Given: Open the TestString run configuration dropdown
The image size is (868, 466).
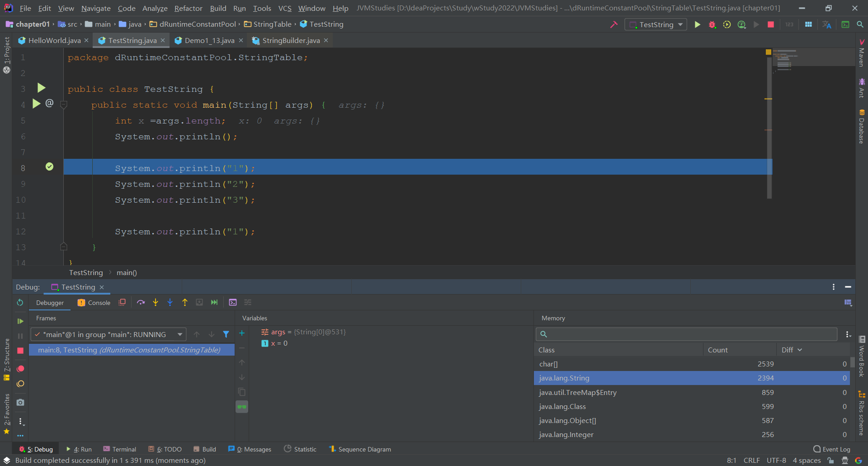Looking at the screenshot, I should click(656, 24).
